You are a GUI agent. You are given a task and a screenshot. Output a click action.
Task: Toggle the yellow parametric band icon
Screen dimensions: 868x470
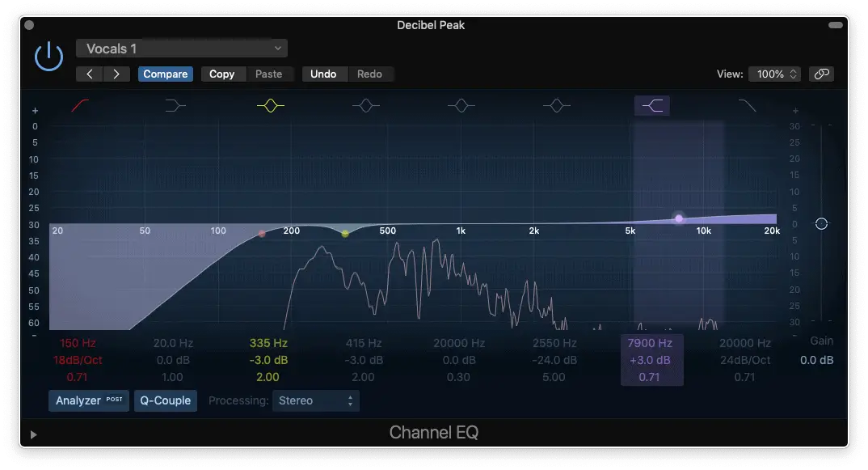point(270,105)
